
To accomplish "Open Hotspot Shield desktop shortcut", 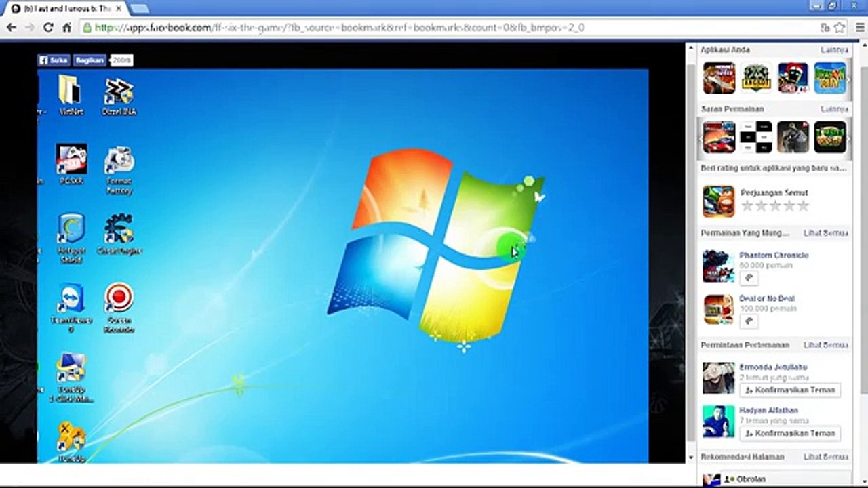I will 71,238.
